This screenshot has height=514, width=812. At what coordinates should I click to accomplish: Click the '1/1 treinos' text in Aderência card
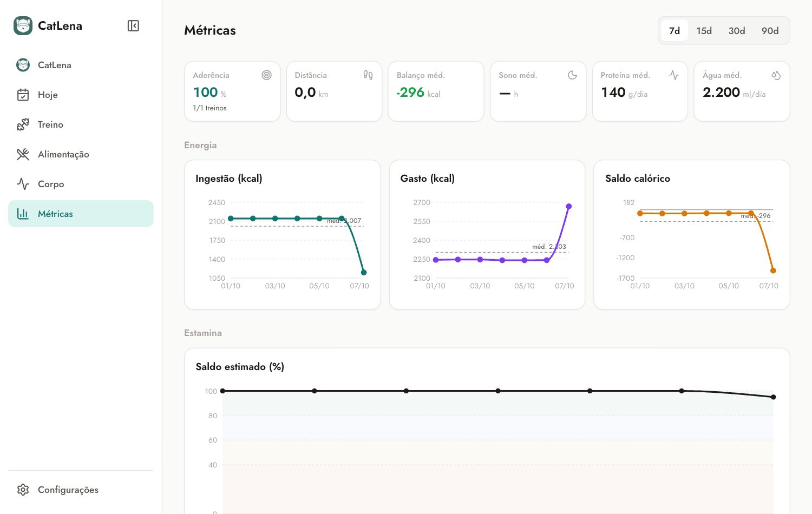[x=210, y=108]
